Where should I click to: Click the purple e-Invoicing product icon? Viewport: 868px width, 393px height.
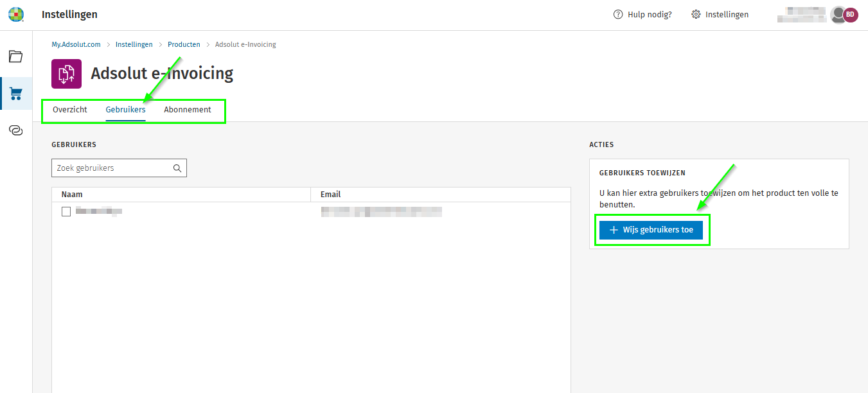[x=66, y=74]
